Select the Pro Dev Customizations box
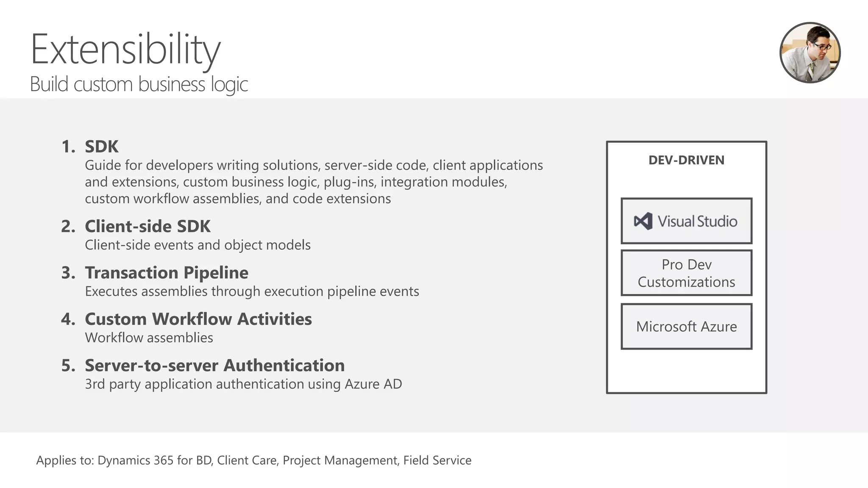The image size is (868, 488). (686, 273)
